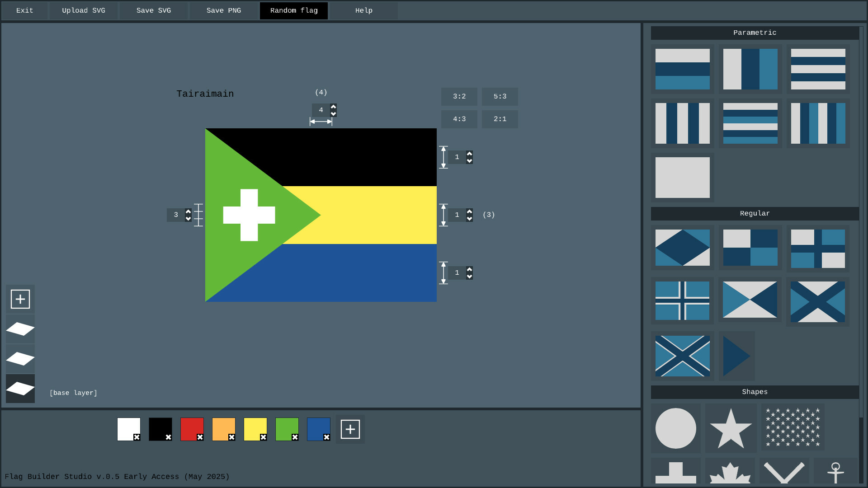The image size is (868, 488).
Task: Add a new layer with plus icon
Action: 20,299
